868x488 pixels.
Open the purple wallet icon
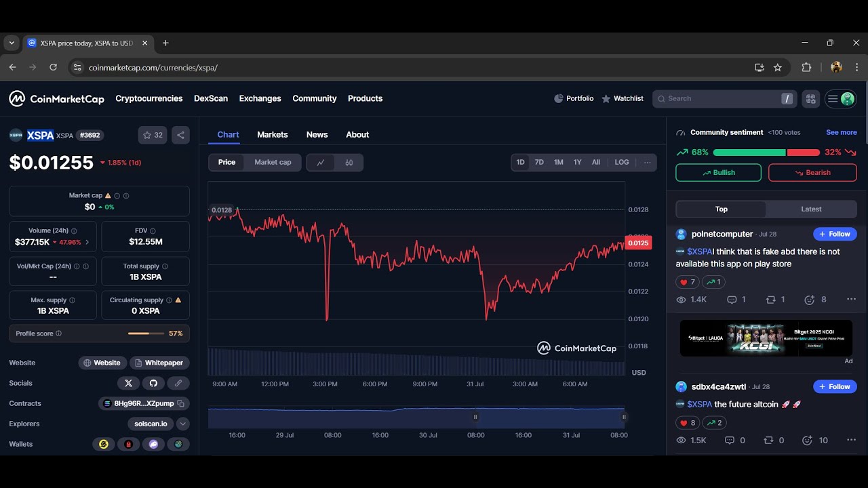(x=153, y=444)
